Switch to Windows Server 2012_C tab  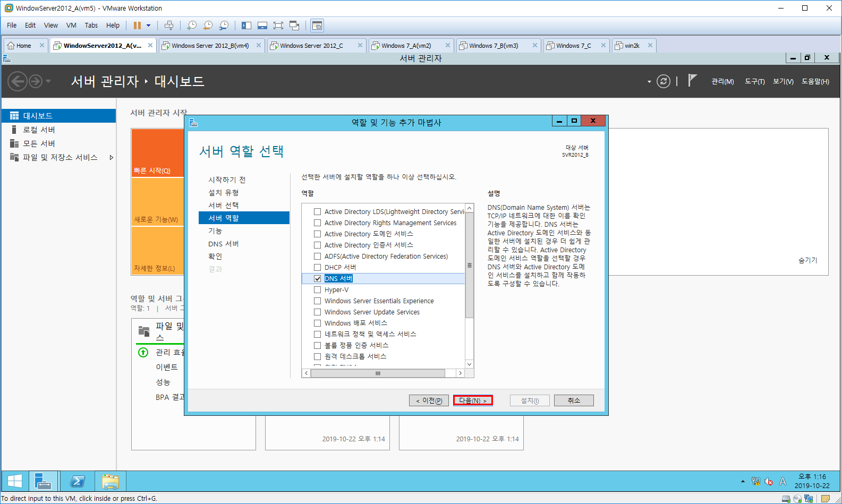311,46
